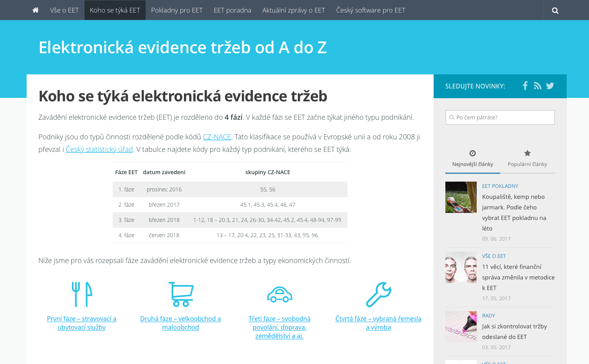Open the Facebook page icon
The height and width of the screenshot is (364, 589).
[x=525, y=86]
